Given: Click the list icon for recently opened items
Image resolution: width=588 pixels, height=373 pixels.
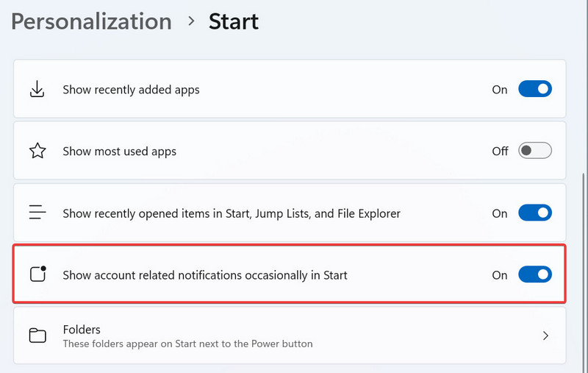Looking at the screenshot, I should coord(37,213).
